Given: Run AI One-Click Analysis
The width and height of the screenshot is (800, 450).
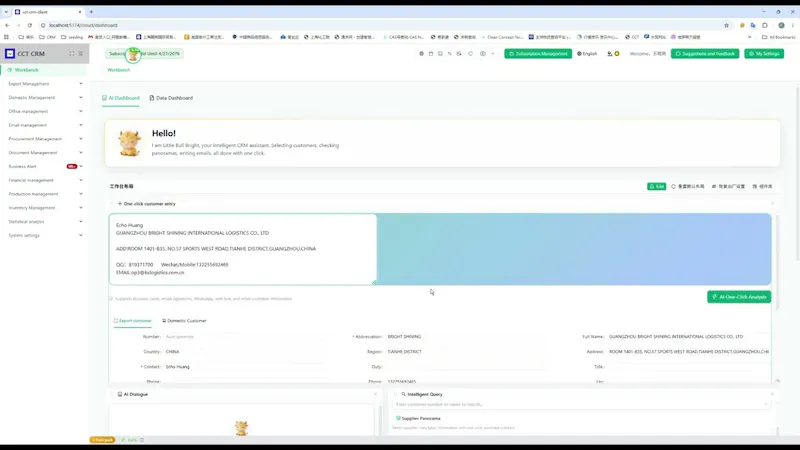Looking at the screenshot, I should pyautogui.click(x=739, y=297).
